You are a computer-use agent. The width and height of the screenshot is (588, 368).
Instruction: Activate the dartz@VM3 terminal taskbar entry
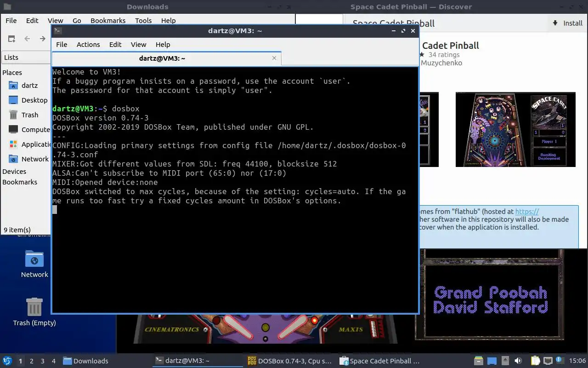(x=198, y=361)
